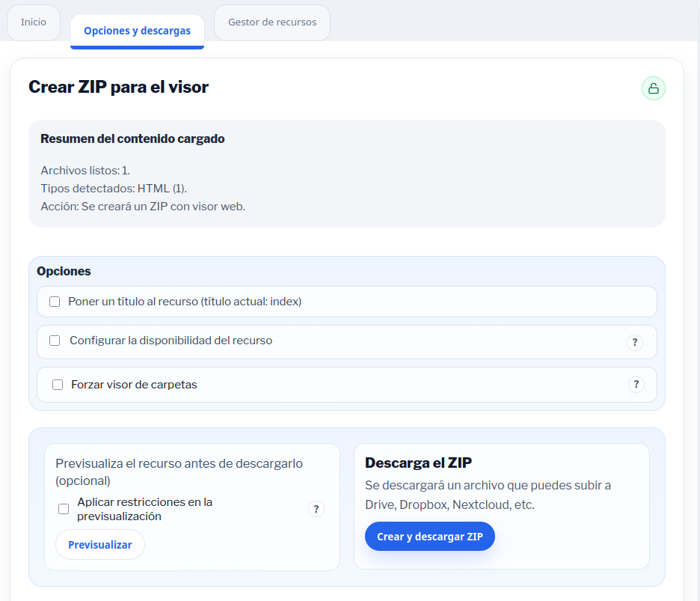Viewport: 700px width, 601px height.
Task: Open help for Configurar la disponibilidad del recurso
Action: coord(634,343)
